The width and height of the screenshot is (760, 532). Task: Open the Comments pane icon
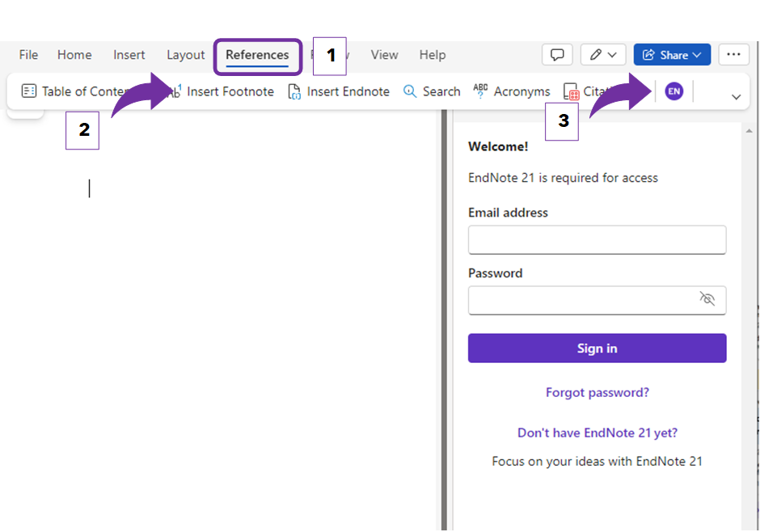tap(557, 55)
